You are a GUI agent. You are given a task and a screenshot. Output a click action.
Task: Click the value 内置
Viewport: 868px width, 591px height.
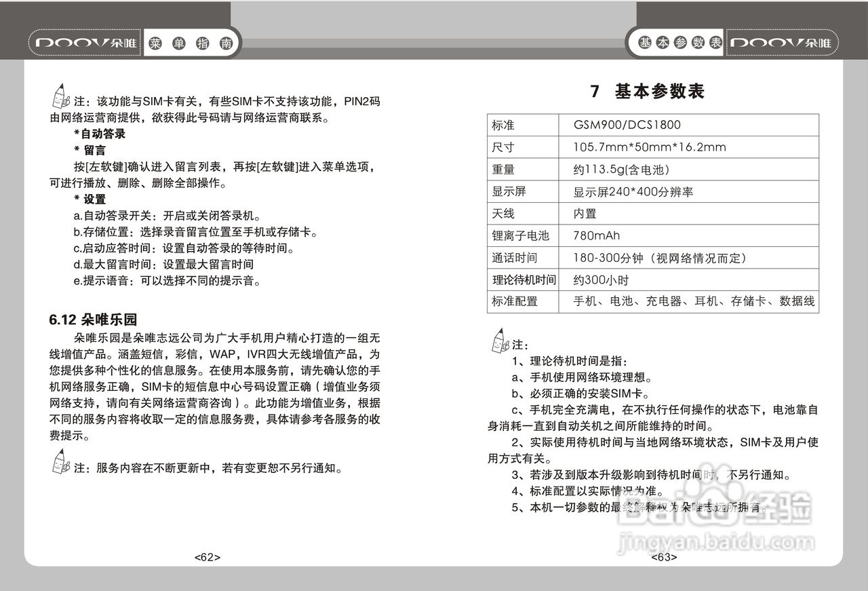point(585,214)
